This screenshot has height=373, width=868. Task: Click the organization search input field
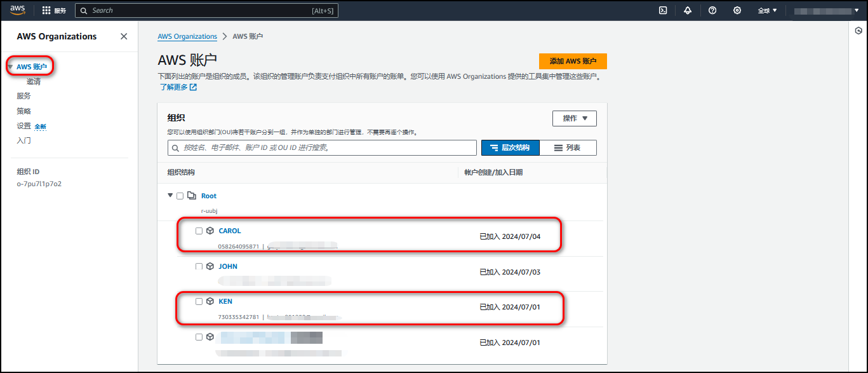(x=322, y=147)
